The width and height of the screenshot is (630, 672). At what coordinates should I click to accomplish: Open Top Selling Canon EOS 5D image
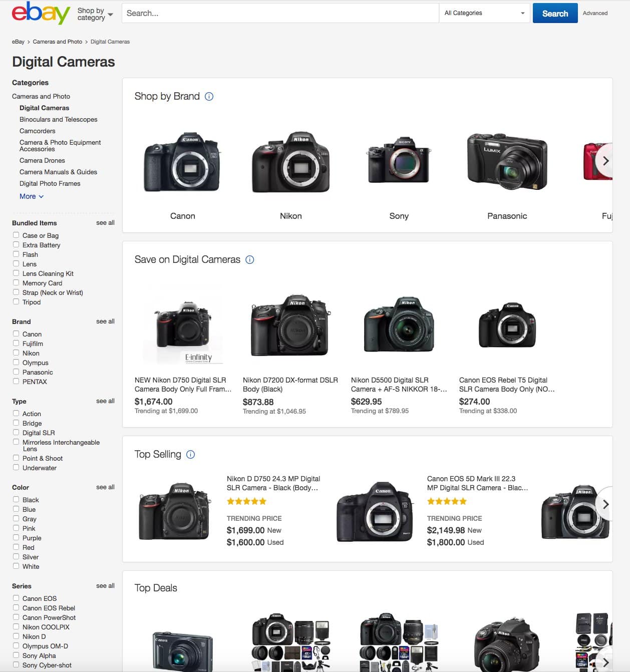tap(376, 512)
